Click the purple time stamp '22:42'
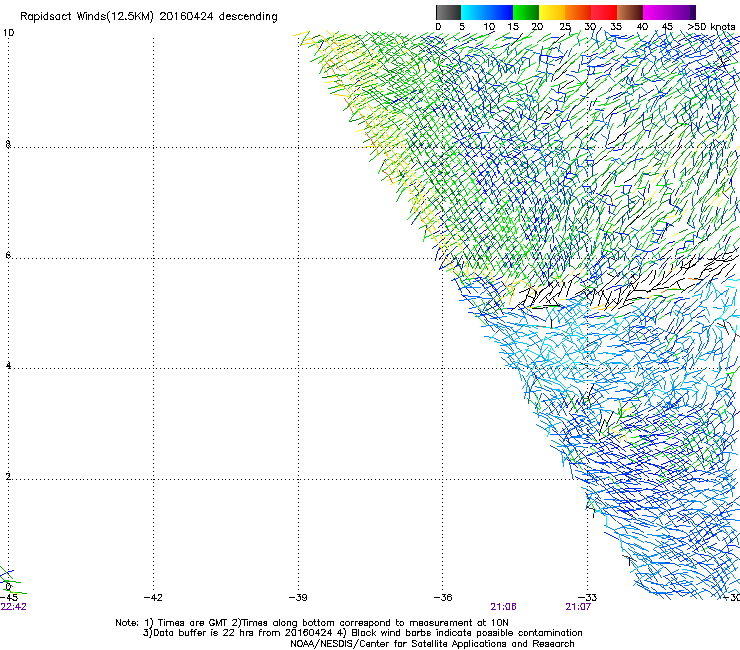This screenshot has height=650, width=740. (13, 607)
